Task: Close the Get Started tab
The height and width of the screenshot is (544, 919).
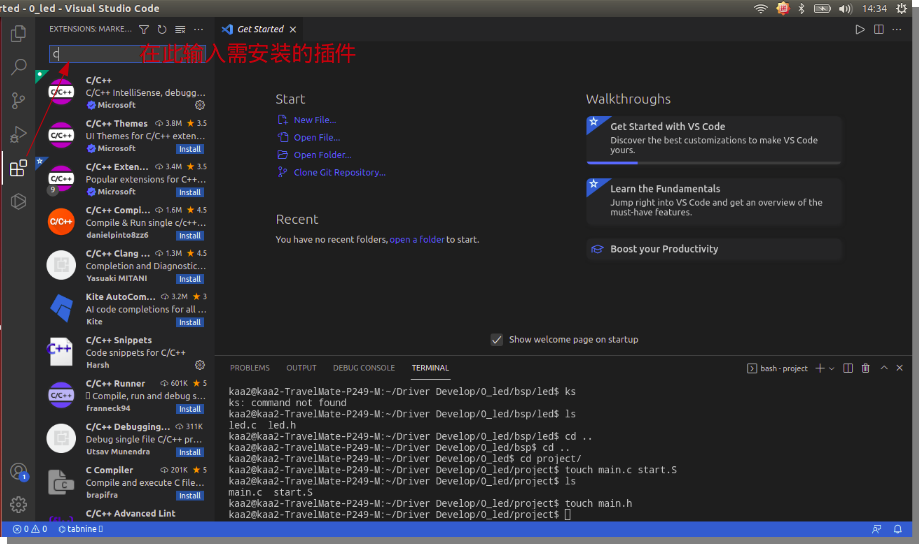Action: click(x=292, y=29)
